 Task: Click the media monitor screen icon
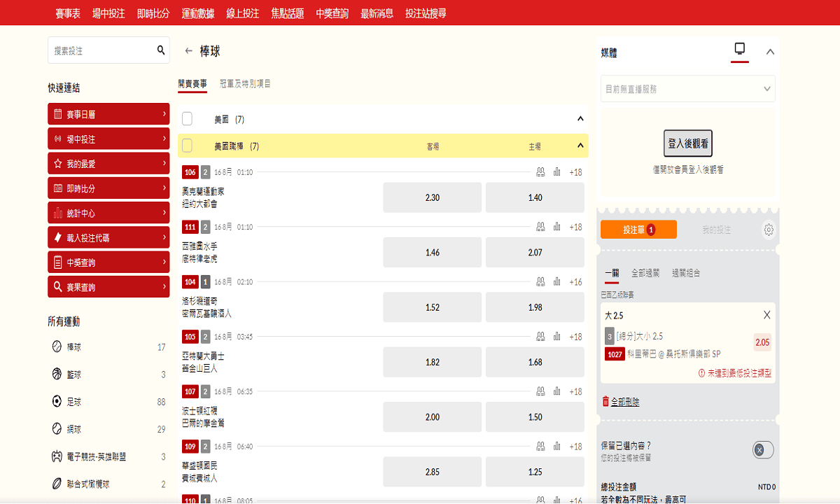(x=739, y=49)
